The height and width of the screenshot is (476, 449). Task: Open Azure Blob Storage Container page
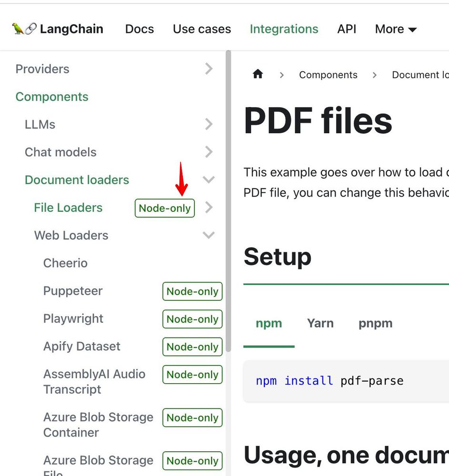[99, 425]
